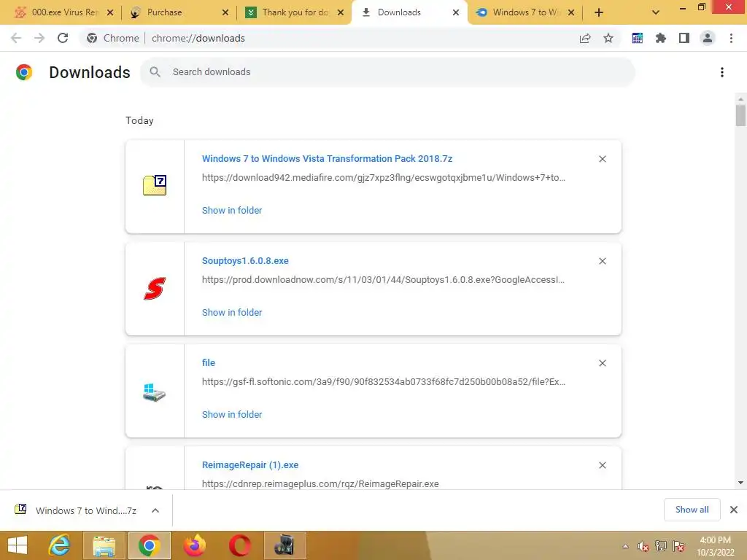Image resolution: width=747 pixels, height=560 pixels.
Task: Close the Purchase tab
Action: pos(225,13)
